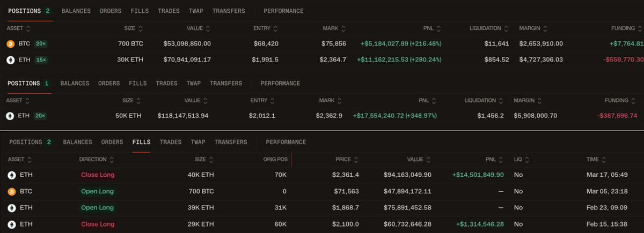Click Close Long label on Mar 17 fill

(x=97, y=175)
